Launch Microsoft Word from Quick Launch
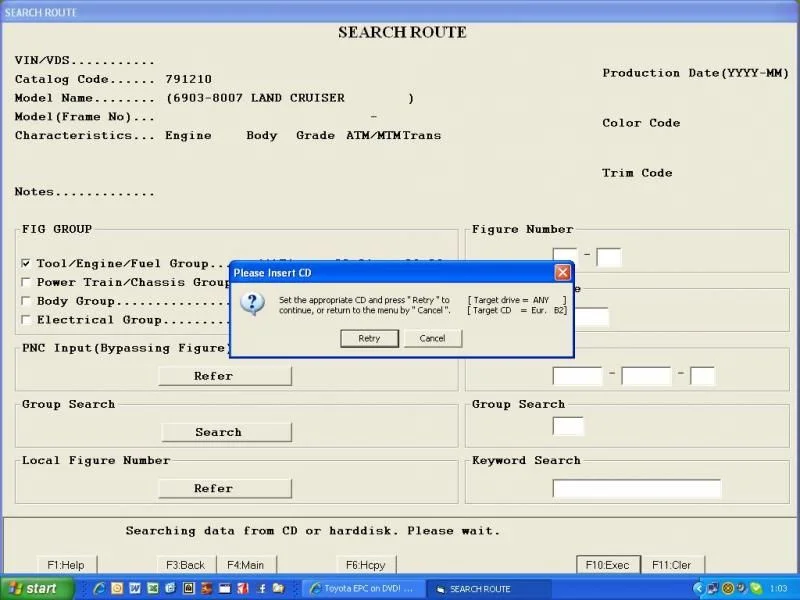The image size is (800, 600). pos(135,588)
